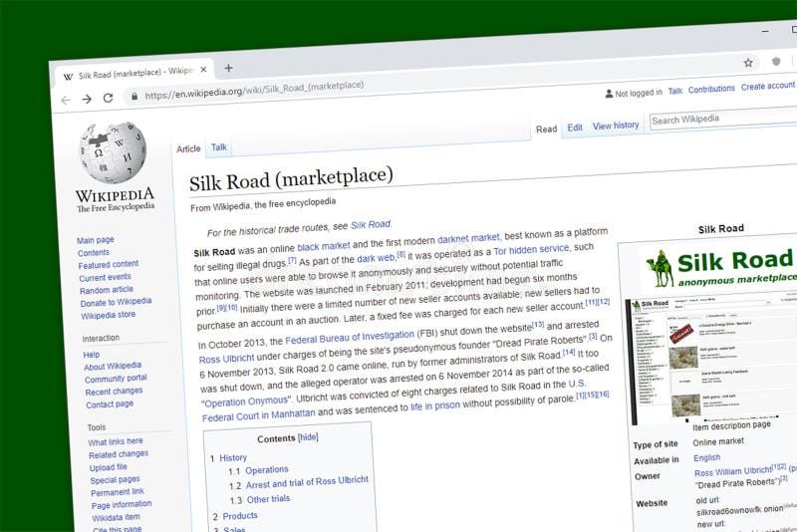This screenshot has height=532, width=797.
Task: Switch to the article Talk tab
Action: click(x=219, y=147)
